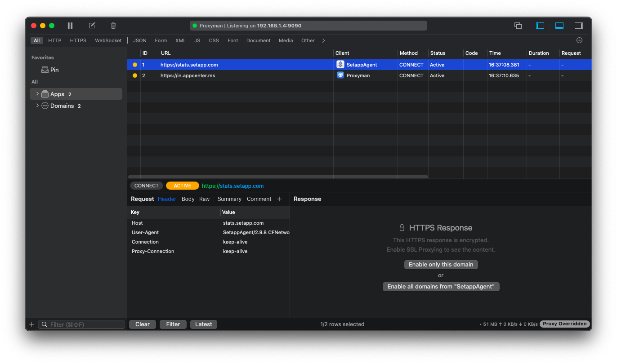Click the bottom Filter button

pyautogui.click(x=173, y=324)
